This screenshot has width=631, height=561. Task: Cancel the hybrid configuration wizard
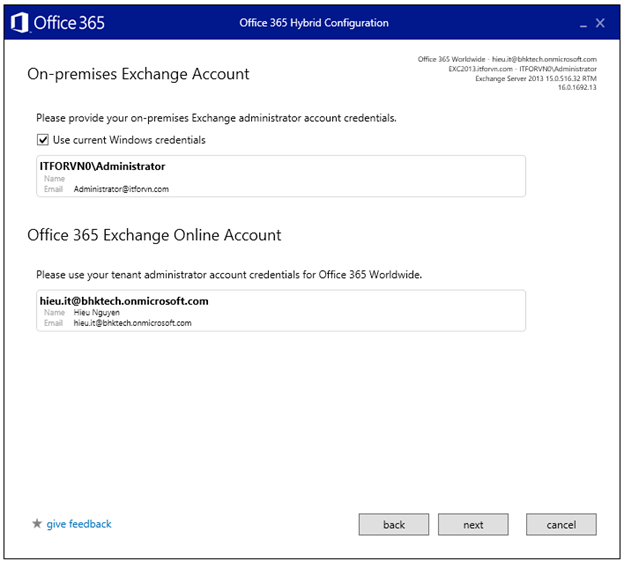tap(560, 525)
